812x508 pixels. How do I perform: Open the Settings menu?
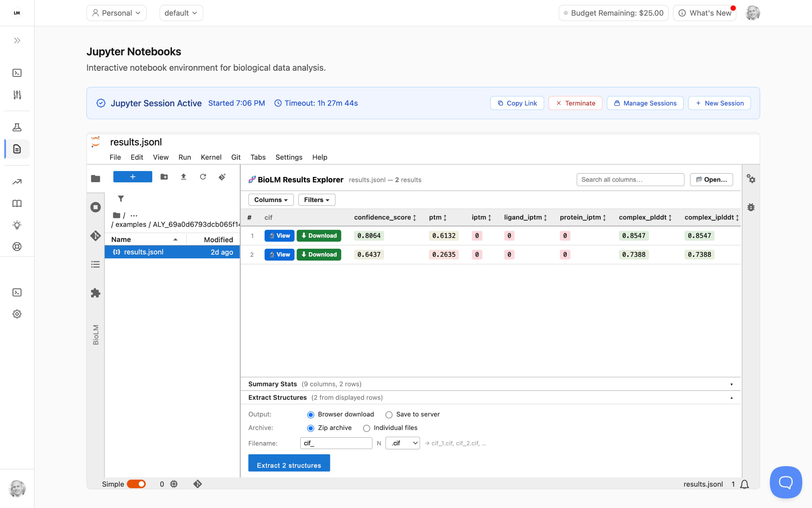pyautogui.click(x=288, y=157)
